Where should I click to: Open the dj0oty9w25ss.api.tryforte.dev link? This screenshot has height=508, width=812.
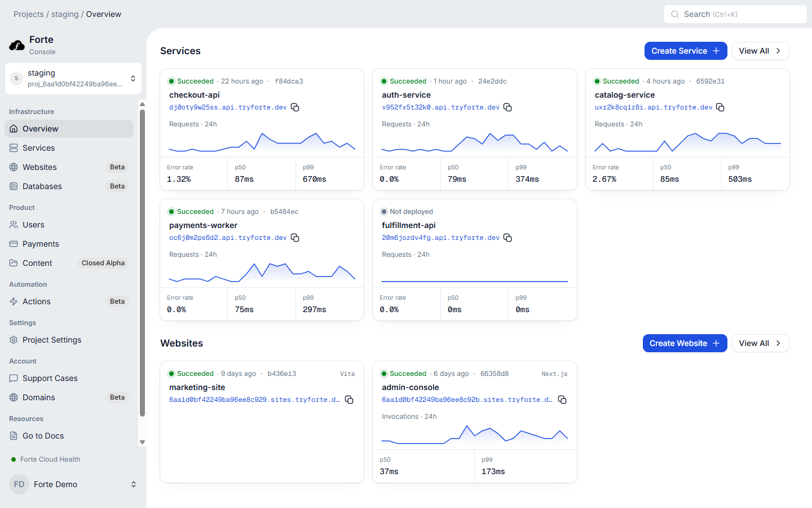(x=228, y=107)
